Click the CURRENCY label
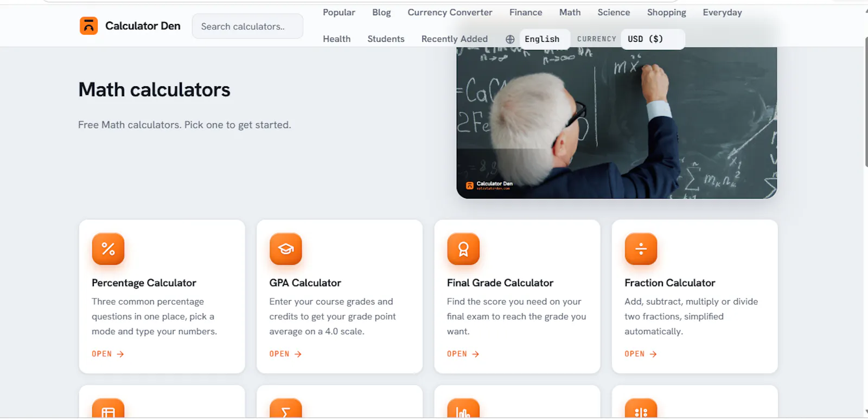The image size is (868, 420). click(596, 39)
